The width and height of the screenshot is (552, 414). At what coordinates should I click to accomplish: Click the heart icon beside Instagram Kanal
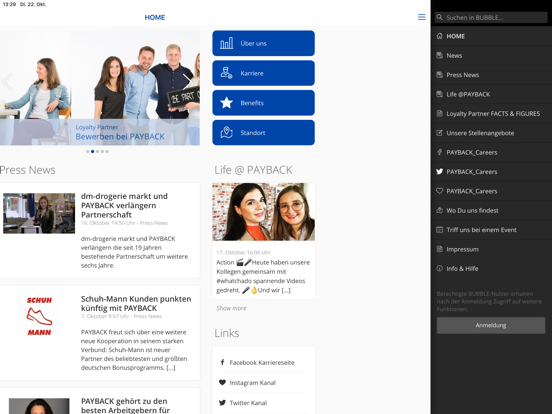[x=222, y=382]
